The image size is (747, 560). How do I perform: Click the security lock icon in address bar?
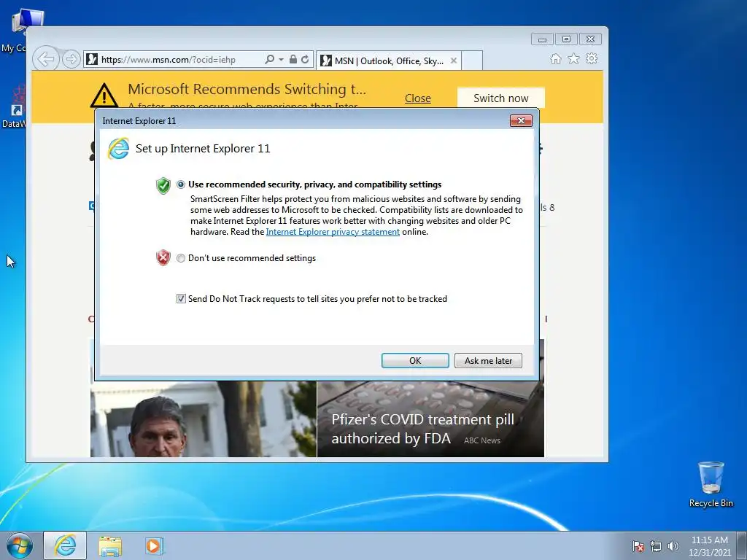click(x=293, y=59)
